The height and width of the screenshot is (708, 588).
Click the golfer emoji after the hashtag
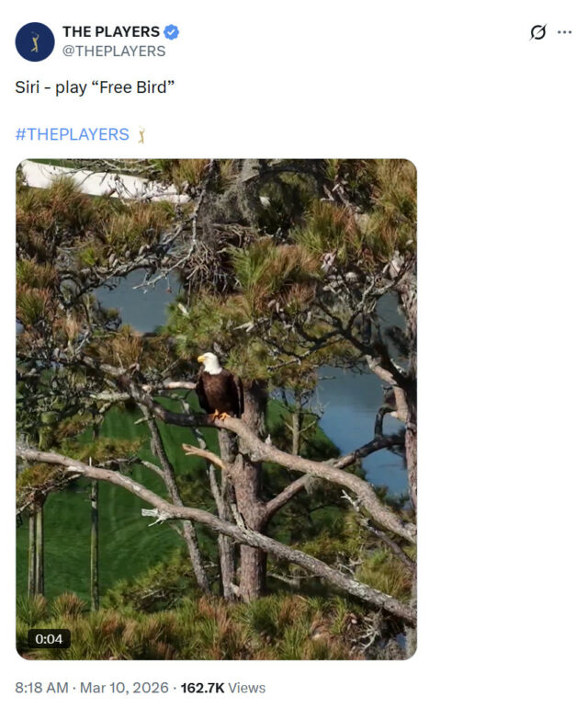tap(141, 135)
